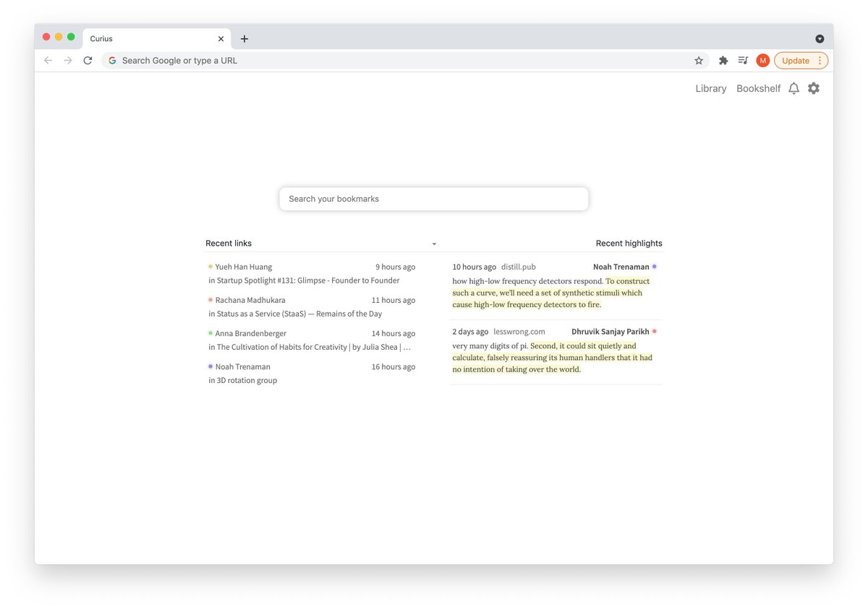868x610 pixels.
Task: Bookmark page with star icon
Action: [699, 61]
